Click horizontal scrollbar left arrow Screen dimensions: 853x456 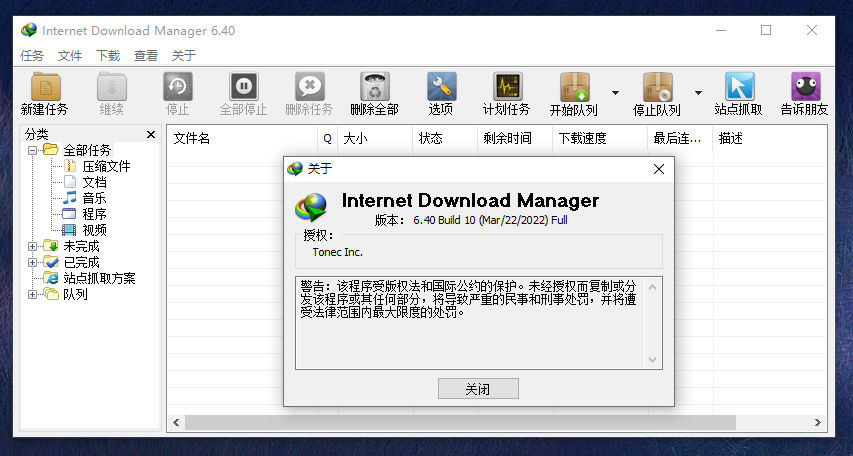(176, 422)
